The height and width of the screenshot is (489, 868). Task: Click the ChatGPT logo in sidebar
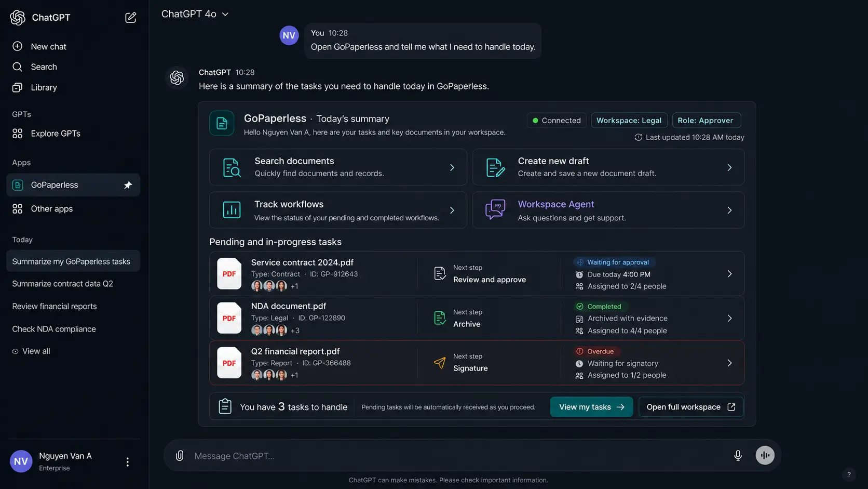click(18, 17)
